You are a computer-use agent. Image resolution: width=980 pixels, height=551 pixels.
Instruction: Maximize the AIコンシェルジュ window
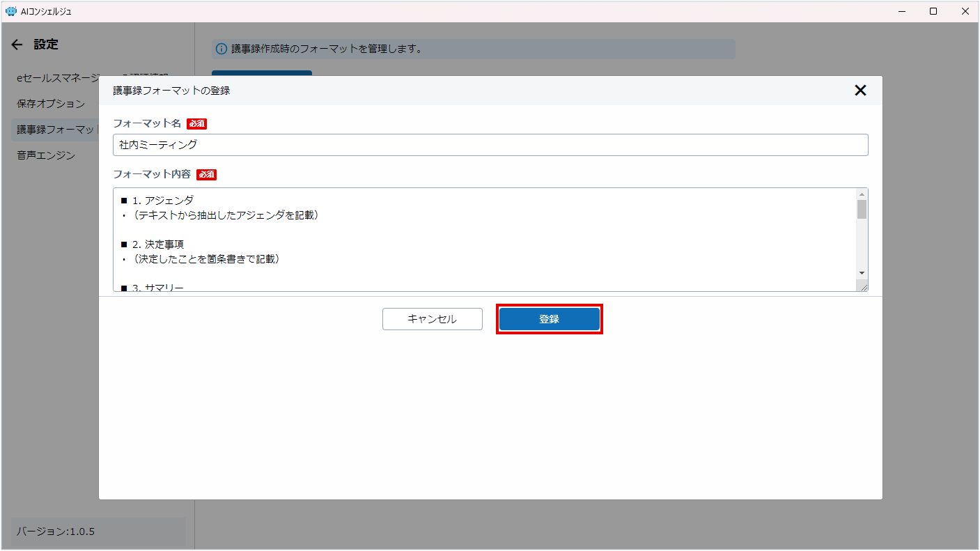click(933, 11)
